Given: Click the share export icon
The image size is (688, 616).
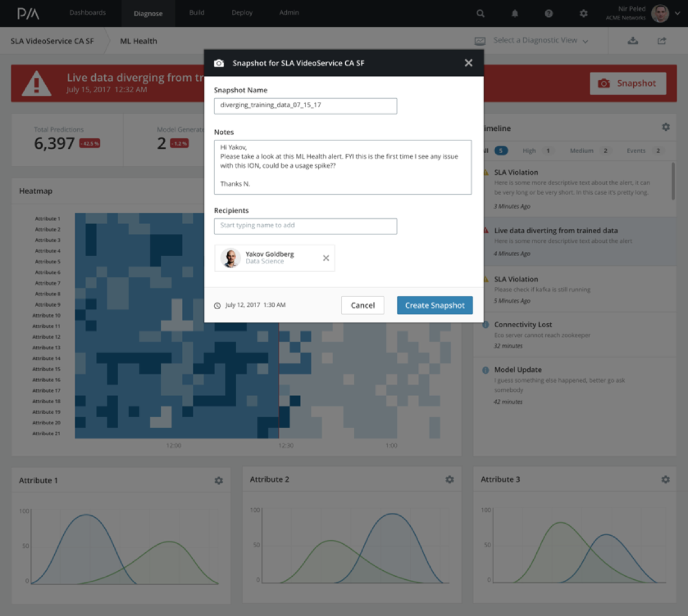Looking at the screenshot, I should (661, 40).
